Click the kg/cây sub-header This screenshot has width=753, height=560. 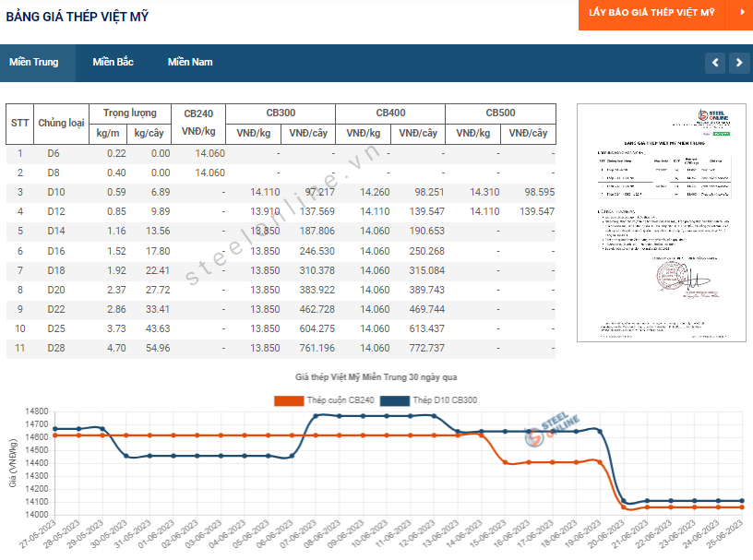(x=149, y=134)
